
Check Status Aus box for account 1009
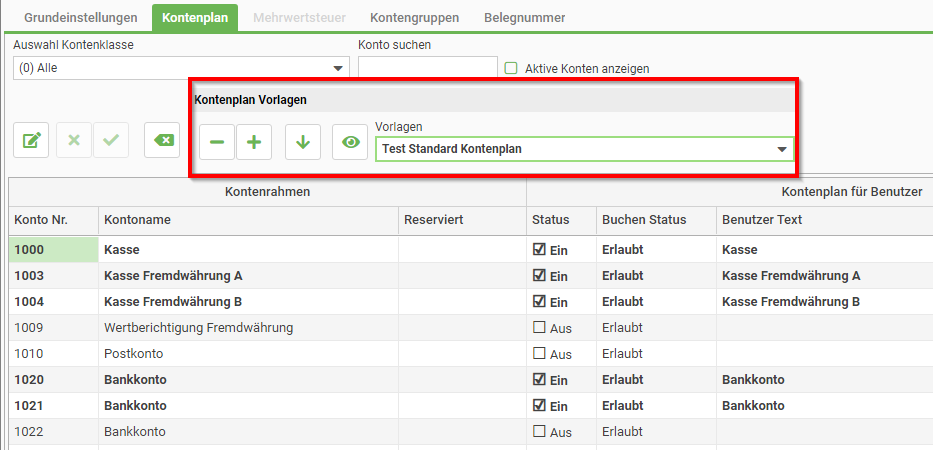tap(539, 327)
